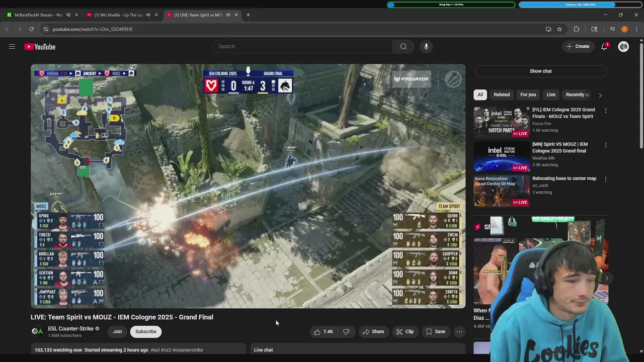Click the install app icon in address bar
Viewport: 644px width, 362px height.
(x=548, y=29)
